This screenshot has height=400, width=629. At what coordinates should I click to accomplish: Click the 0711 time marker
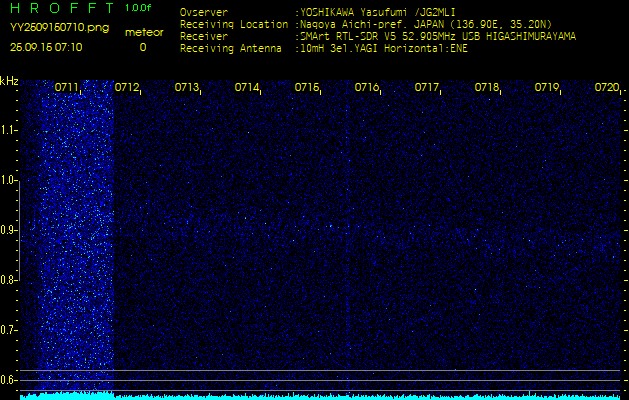pos(67,87)
